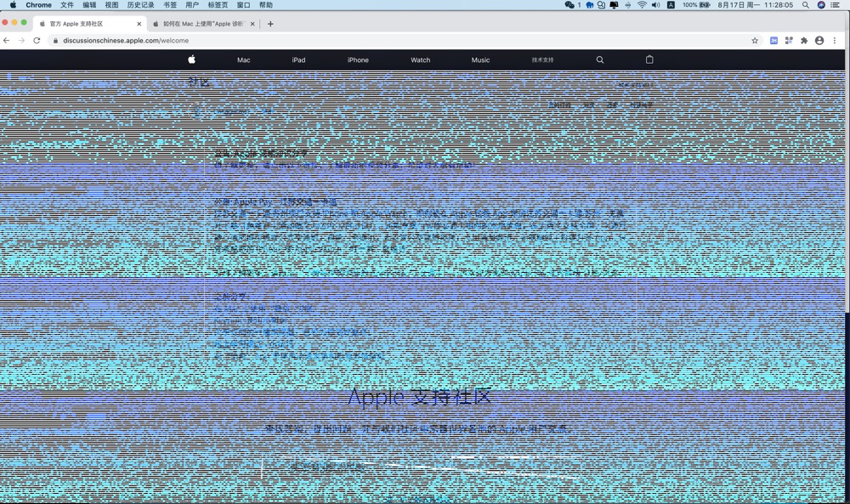The width and height of the screenshot is (850, 504).
Task: Open the Chrome extensions puzzle icon
Action: (x=804, y=40)
